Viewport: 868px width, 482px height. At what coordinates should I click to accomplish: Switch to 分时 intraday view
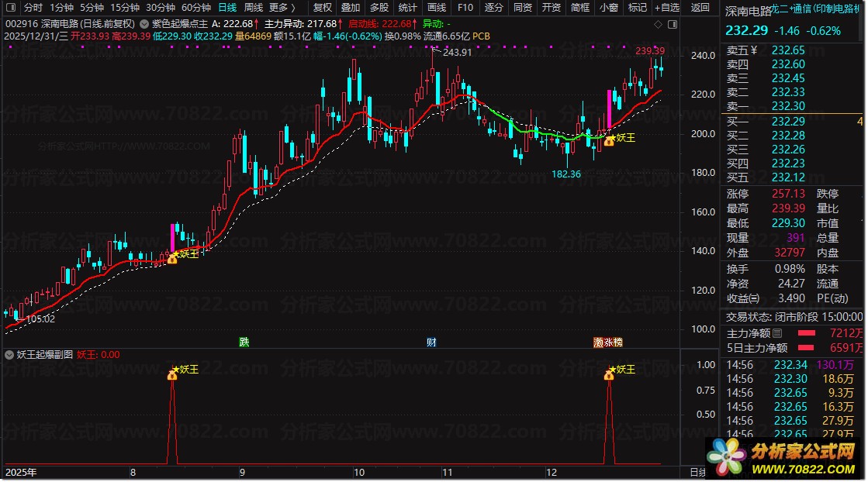point(33,8)
